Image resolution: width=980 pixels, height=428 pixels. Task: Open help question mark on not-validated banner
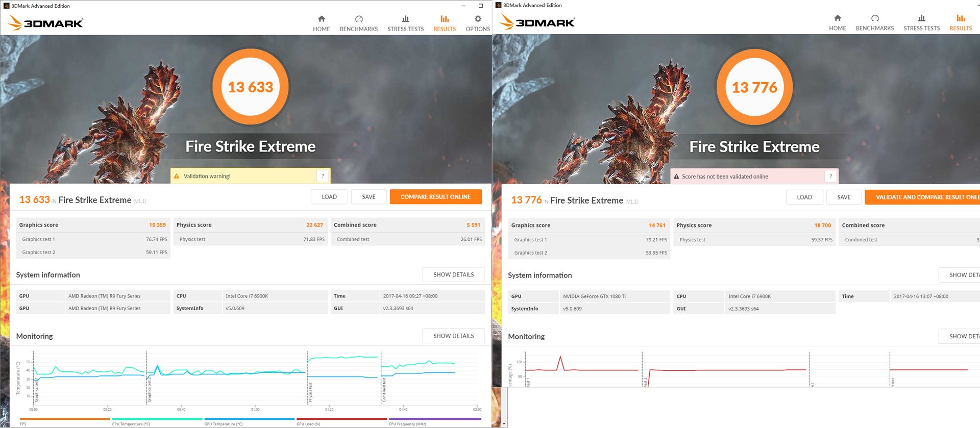(x=831, y=177)
